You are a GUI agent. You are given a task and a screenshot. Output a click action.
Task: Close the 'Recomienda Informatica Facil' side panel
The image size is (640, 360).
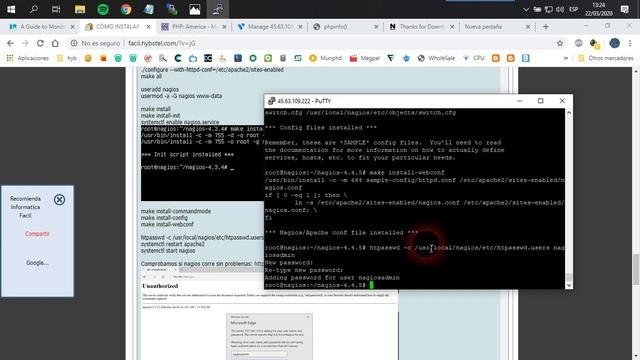pyautogui.click(x=59, y=200)
